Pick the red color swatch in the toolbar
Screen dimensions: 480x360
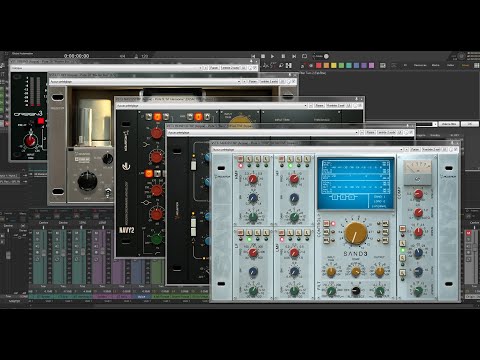click(319, 65)
